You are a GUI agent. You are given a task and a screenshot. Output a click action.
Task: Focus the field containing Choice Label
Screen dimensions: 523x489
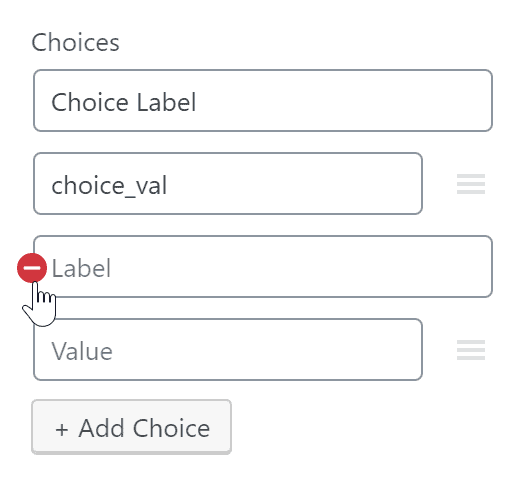pos(263,100)
